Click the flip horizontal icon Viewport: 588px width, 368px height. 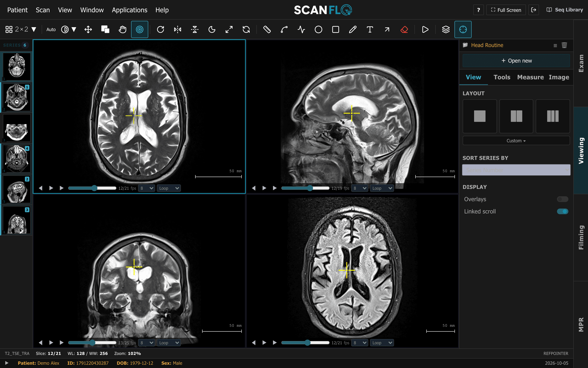coord(178,29)
